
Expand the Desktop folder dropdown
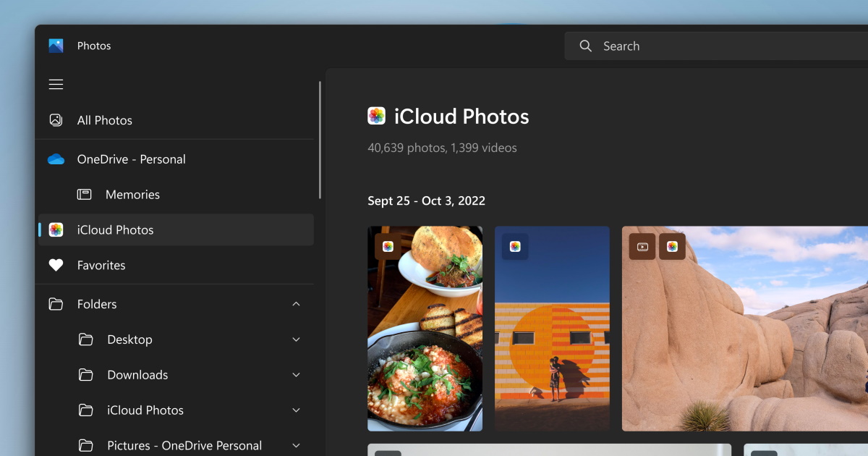[296, 339]
